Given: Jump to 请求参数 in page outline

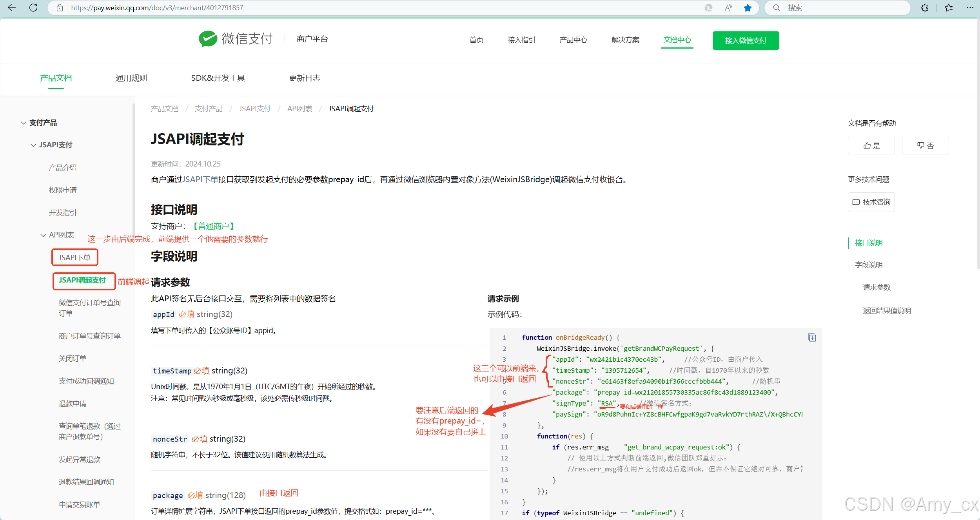Looking at the screenshot, I should [877, 287].
